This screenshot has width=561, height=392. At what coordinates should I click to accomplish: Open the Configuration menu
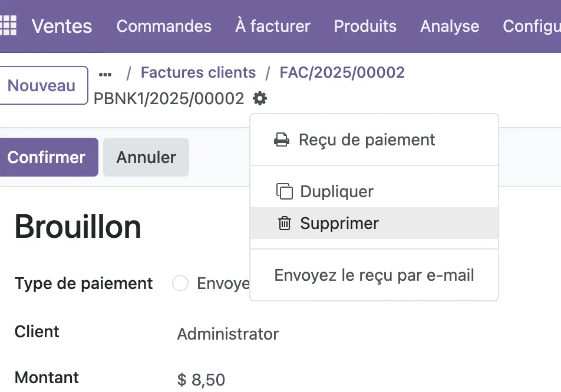click(x=532, y=26)
